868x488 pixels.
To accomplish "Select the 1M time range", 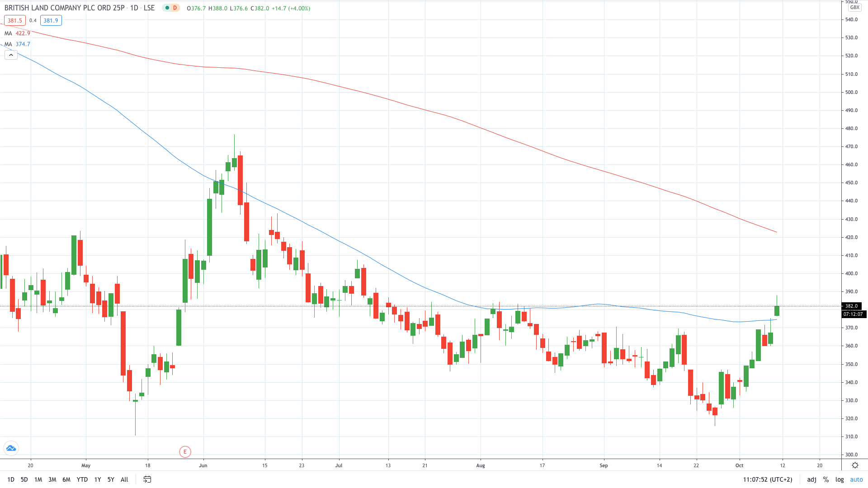I will pos(38,479).
